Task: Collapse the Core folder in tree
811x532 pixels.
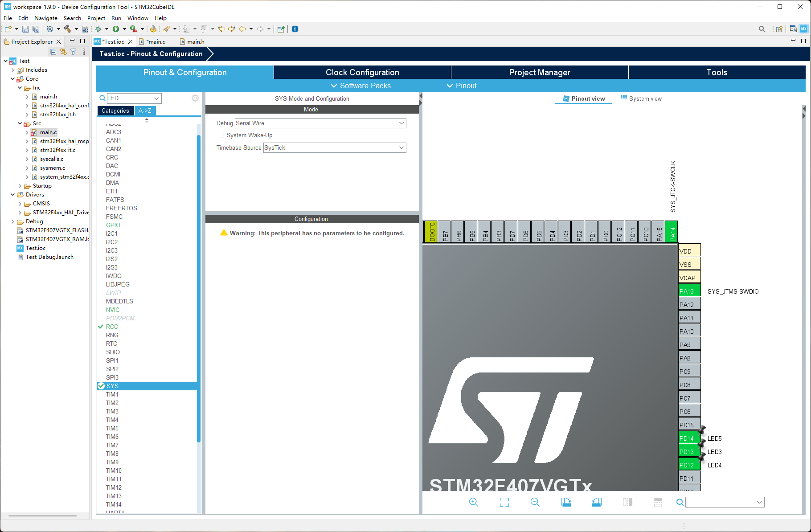Action: [12, 79]
